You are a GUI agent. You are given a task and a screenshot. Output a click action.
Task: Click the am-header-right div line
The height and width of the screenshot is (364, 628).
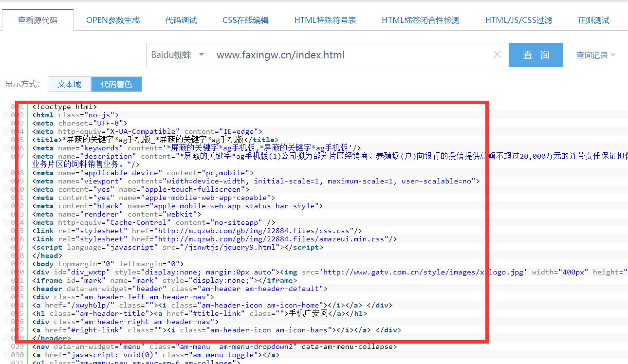[126, 322]
